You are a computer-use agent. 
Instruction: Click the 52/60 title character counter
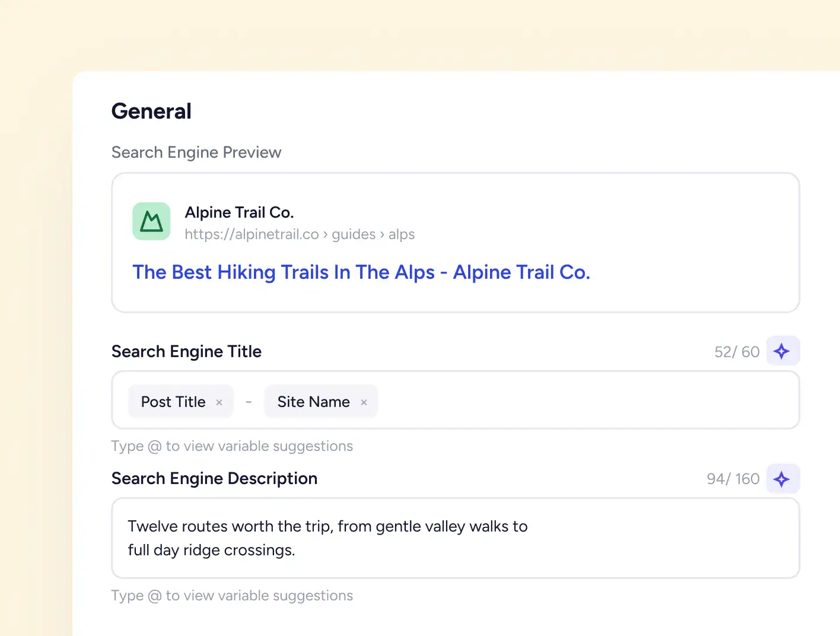click(x=737, y=352)
